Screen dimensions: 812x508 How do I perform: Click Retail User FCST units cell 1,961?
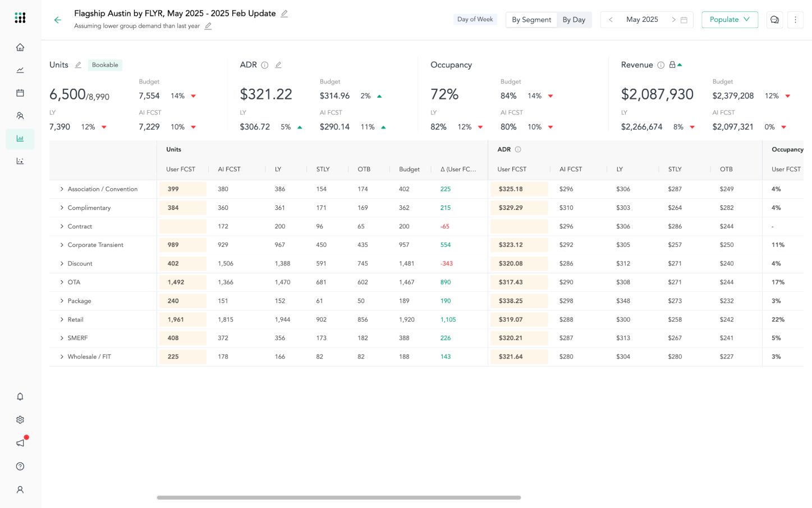pos(182,319)
